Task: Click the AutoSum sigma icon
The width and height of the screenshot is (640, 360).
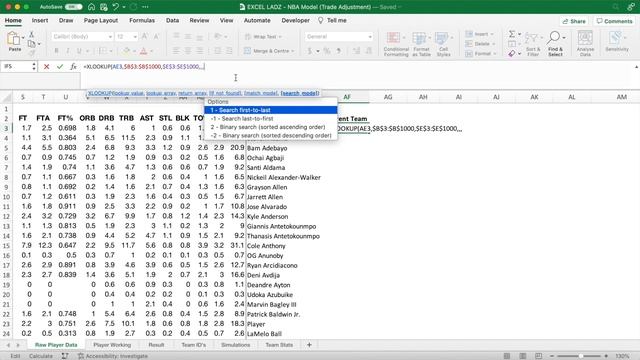Action: [512, 34]
